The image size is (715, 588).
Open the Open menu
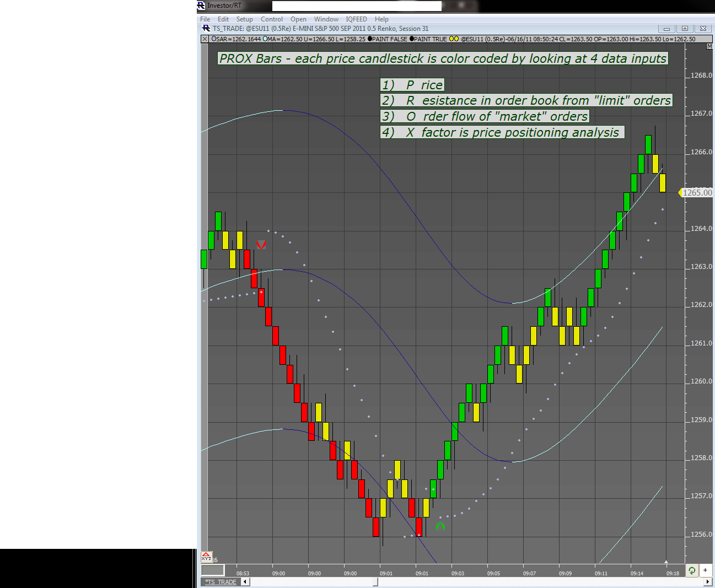click(x=298, y=19)
